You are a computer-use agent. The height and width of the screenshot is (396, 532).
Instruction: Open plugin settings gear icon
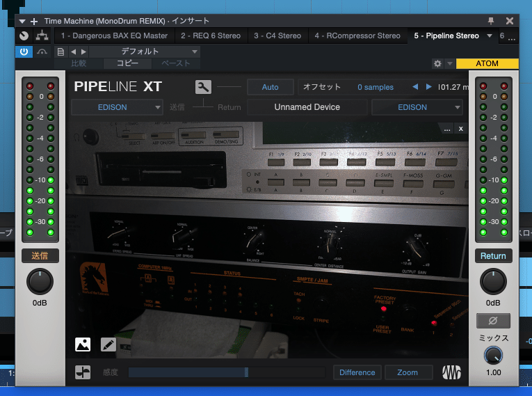click(x=437, y=63)
